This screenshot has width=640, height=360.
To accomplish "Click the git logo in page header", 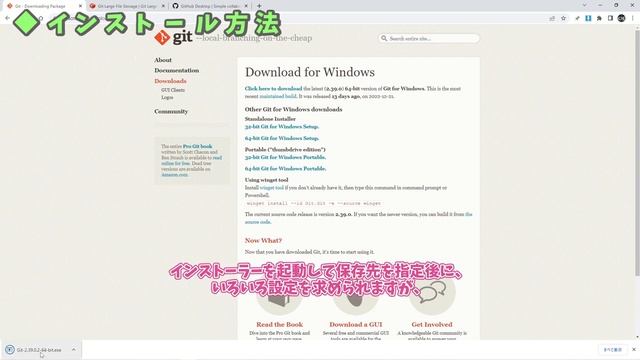I will click(173, 38).
